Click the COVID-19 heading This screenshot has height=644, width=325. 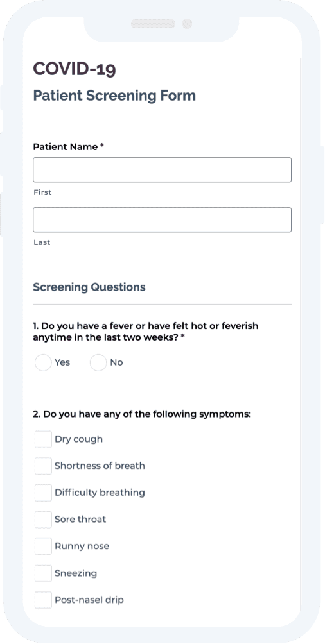(75, 69)
